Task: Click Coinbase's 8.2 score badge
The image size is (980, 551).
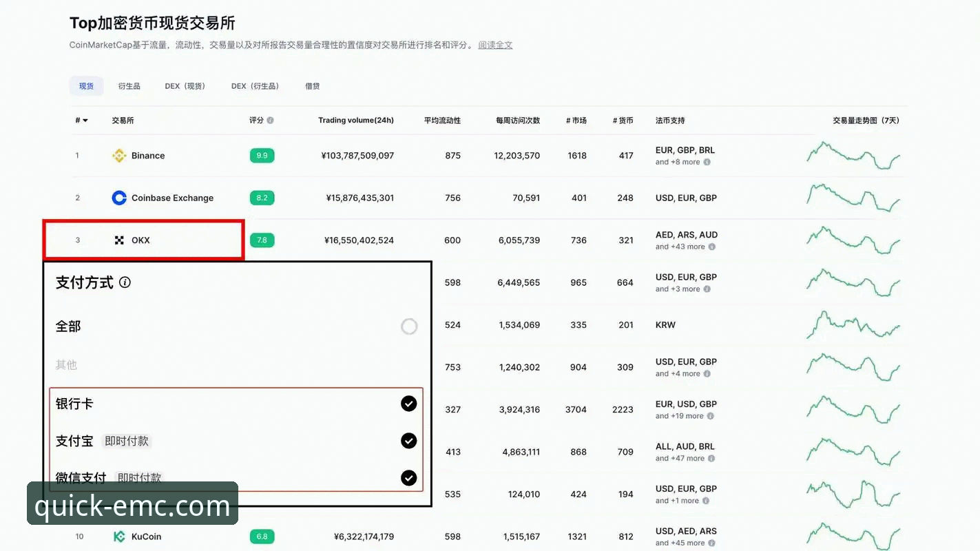Action: [x=262, y=198]
